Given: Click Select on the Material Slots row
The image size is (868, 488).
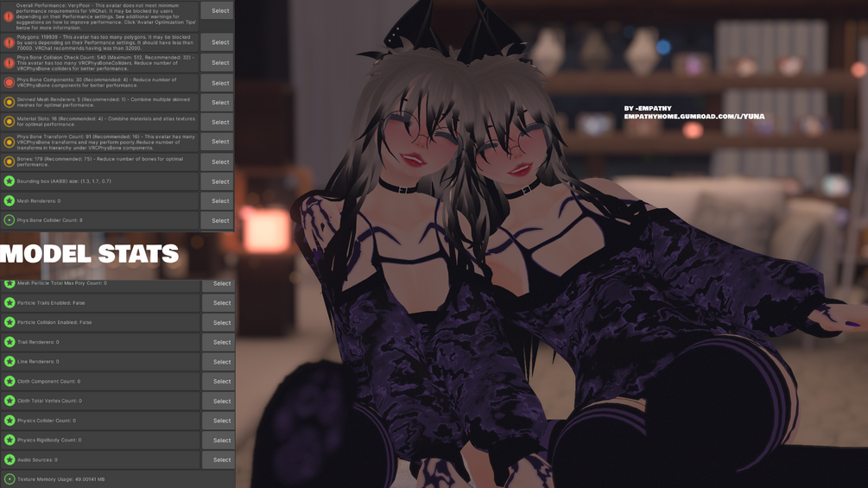Looking at the screenshot, I should tap(217, 122).
